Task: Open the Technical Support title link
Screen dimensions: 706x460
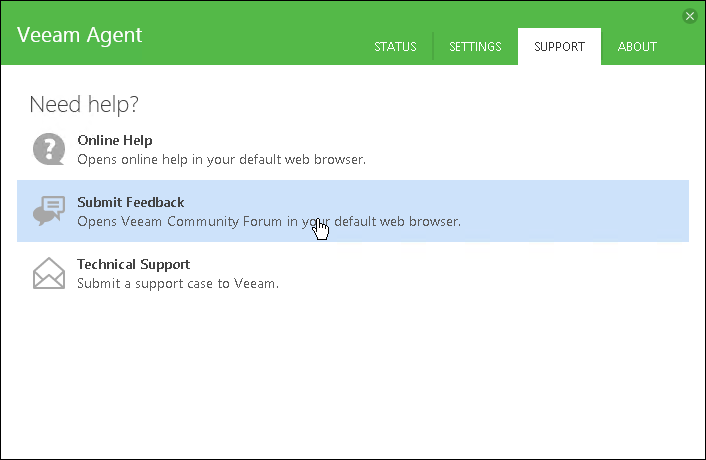Action: coord(133,264)
